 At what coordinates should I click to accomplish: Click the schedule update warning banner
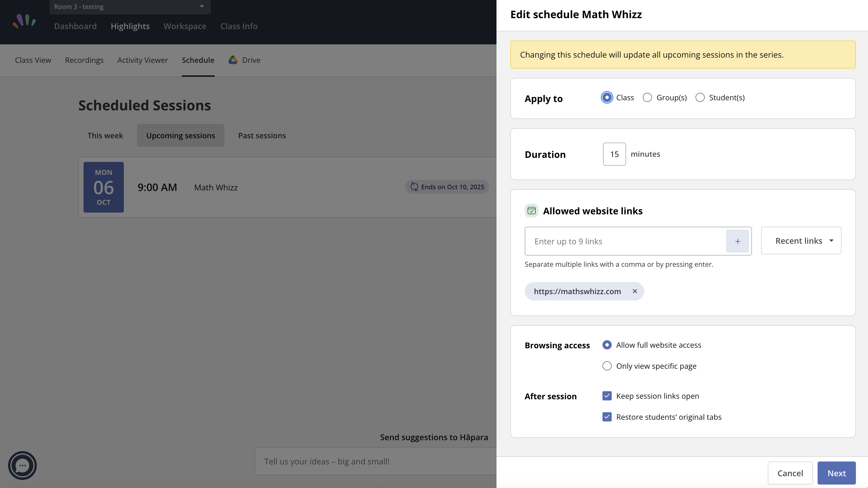pos(683,55)
